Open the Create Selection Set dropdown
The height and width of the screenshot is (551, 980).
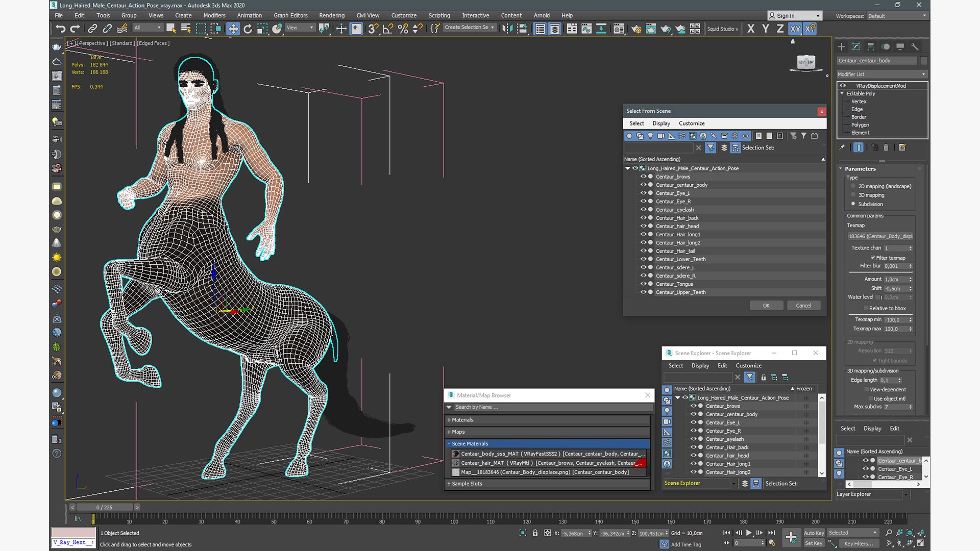(469, 28)
